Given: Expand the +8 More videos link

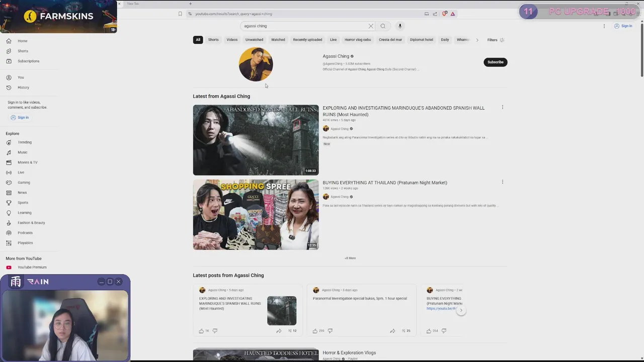Looking at the screenshot, I should click(x=350, y=258).
